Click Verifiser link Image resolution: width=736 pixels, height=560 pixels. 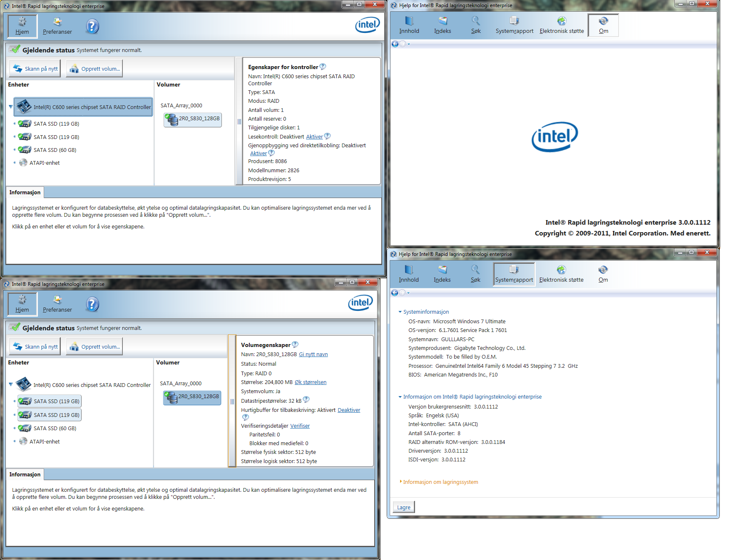point(300,426)
